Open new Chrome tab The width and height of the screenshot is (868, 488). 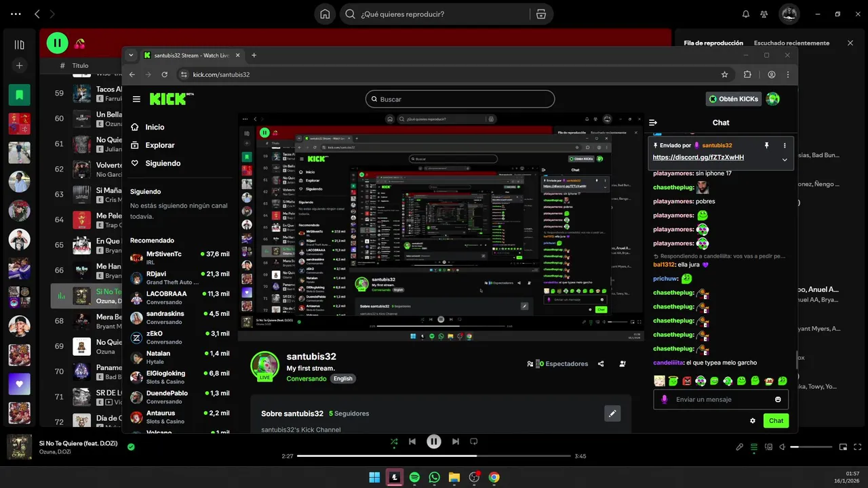point(254,56)
